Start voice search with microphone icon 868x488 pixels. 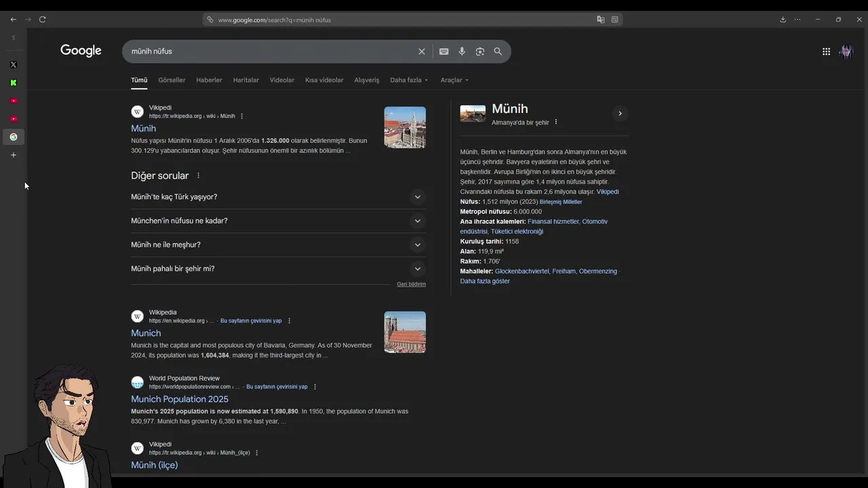point(462,52)
